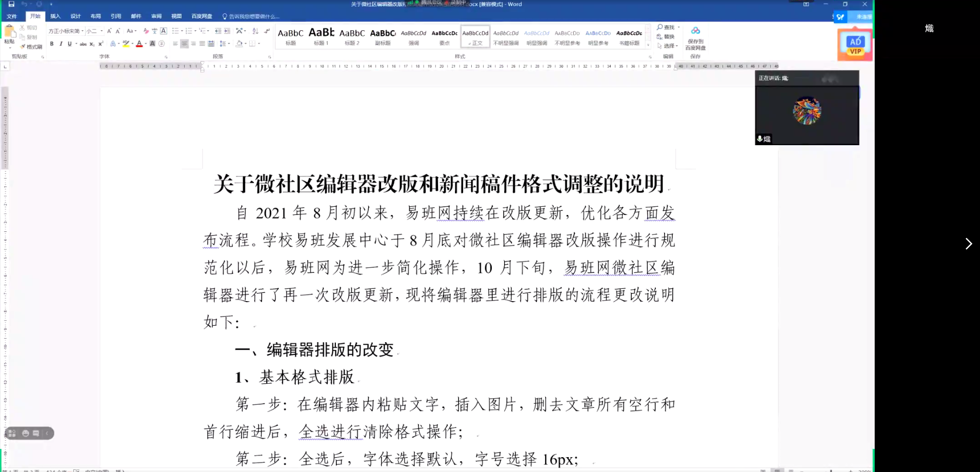Viewport: 980px width, 472px height.
Task: Click the Save icon in quick access toolbar
Action: point(11,4)
